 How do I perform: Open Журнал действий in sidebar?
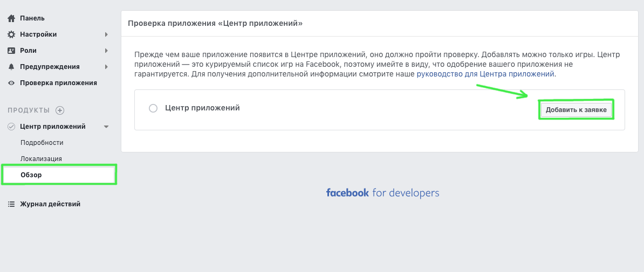pyautogui.click(x=50, y=204)
